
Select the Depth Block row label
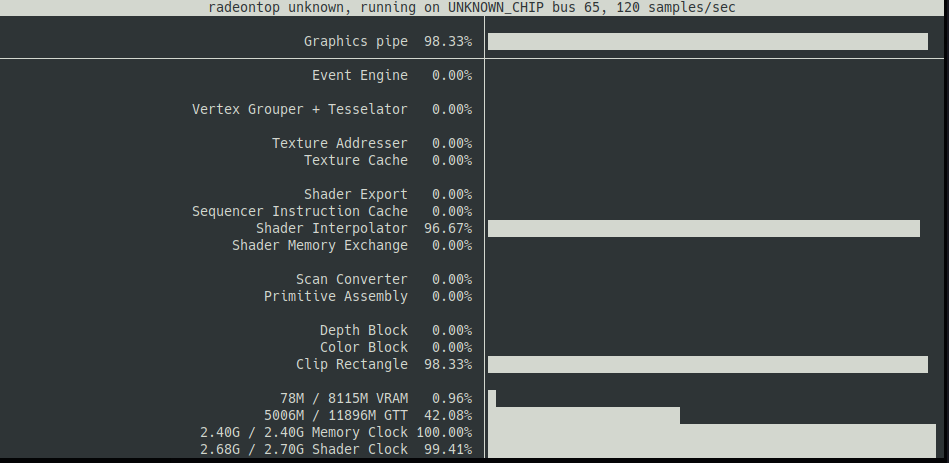tap(364, 330)
